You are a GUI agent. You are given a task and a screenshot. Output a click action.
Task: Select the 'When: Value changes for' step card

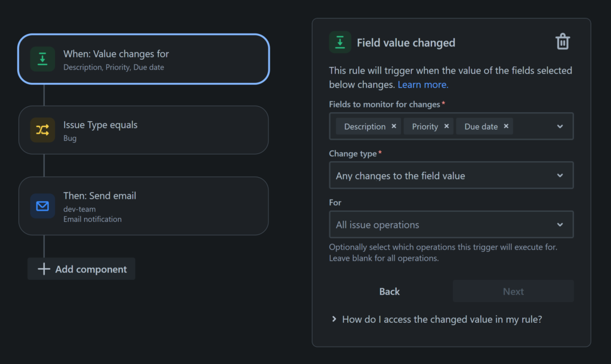pos(143,59)
